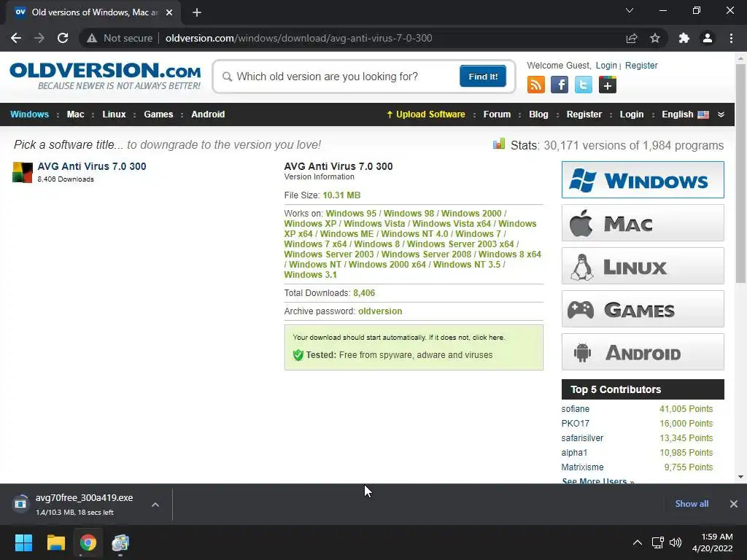Click the Stats bar chart icon

coord(499,144)
